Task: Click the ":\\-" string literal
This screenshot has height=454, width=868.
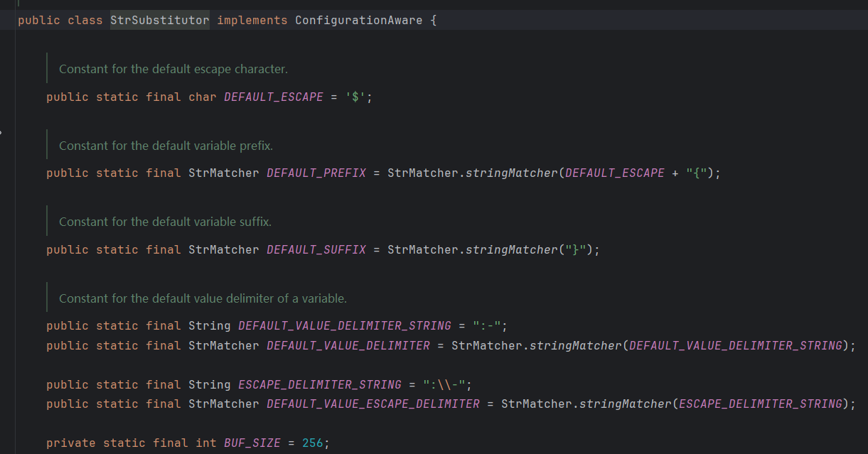Action: coord(447,385)
